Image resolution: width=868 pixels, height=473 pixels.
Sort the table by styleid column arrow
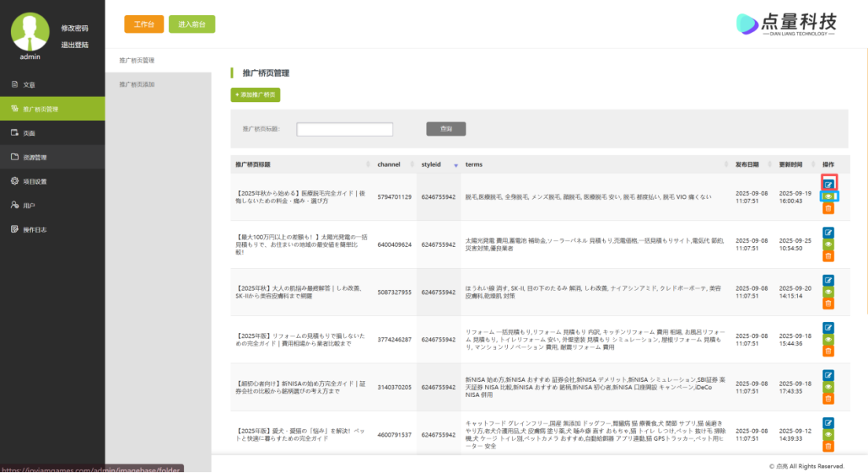tap(455, 165)
